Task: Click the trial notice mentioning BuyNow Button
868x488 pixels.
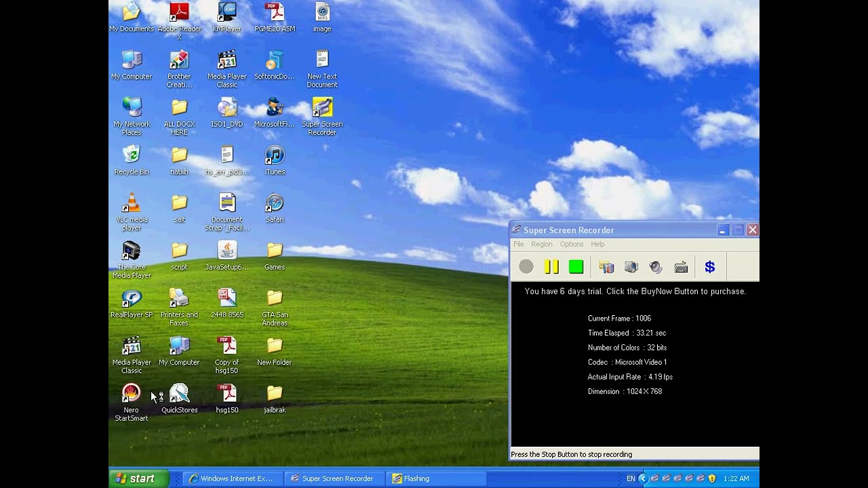Action: coord(635,291)
